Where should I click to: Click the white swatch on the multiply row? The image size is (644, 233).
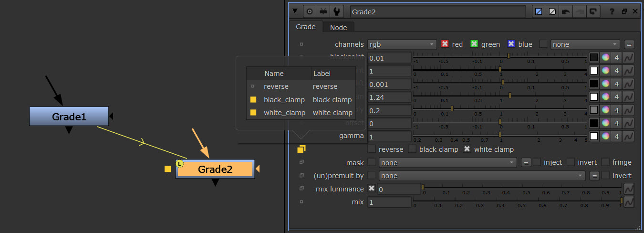(594, 110)
